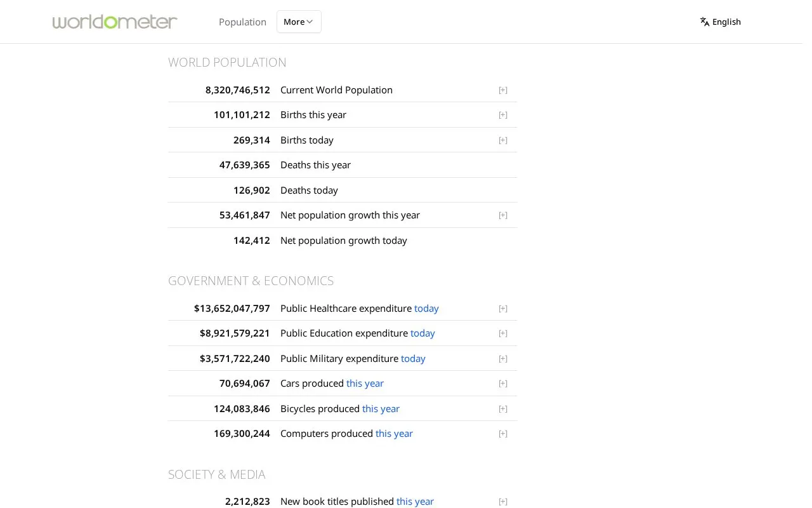Click the Current World Population label

(x=336, y=90)
